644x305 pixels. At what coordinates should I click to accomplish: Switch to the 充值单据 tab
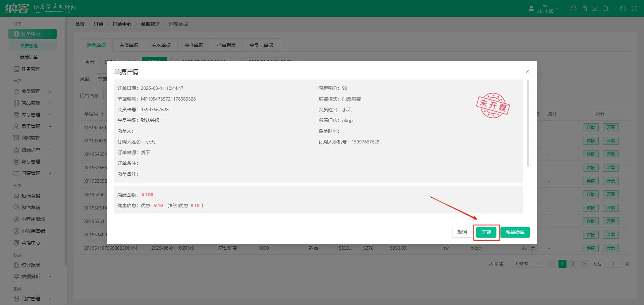129,45
